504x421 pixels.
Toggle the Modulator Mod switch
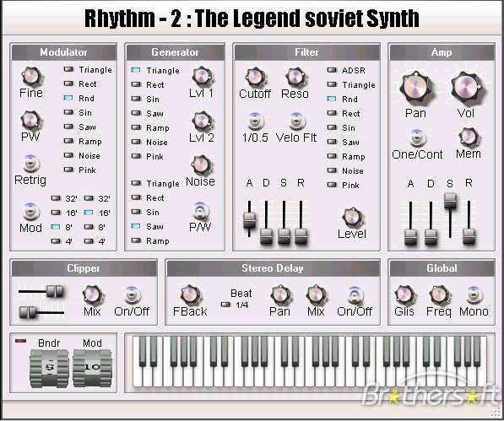point(31,212)
